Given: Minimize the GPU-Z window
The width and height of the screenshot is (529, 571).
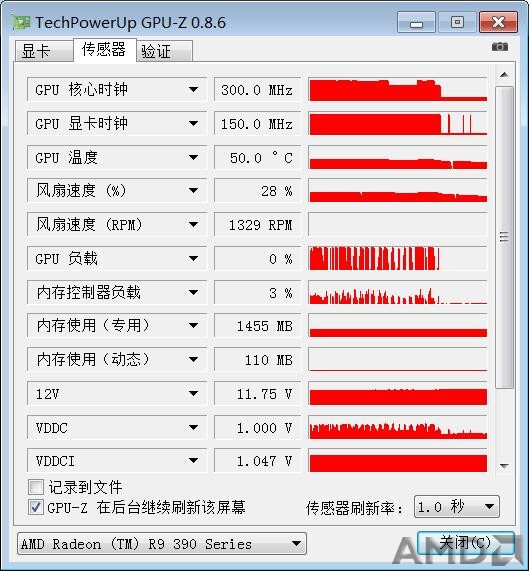Looking at the screenshot, I should [x=417, y=22].
